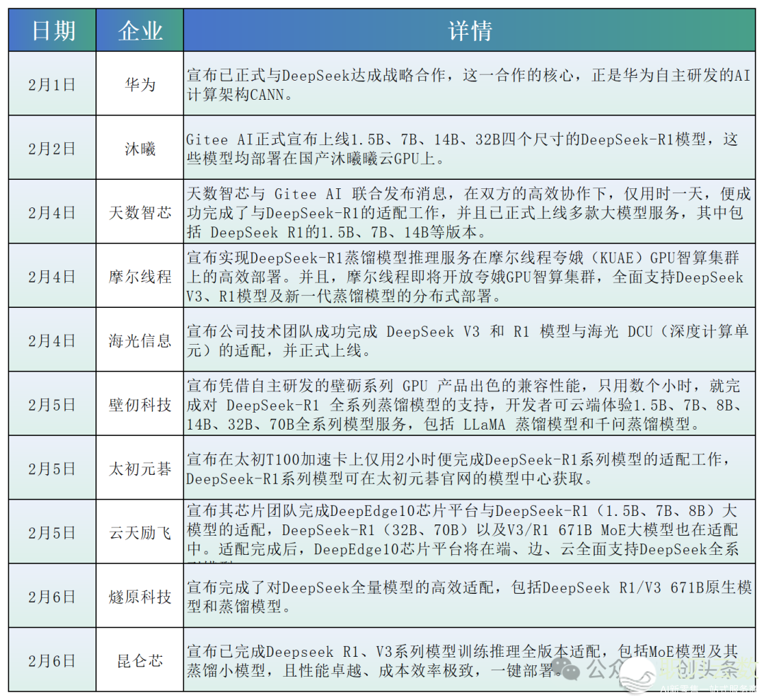
Task: Select the details cell describing 海光 DCU
Action: [468, 340]
